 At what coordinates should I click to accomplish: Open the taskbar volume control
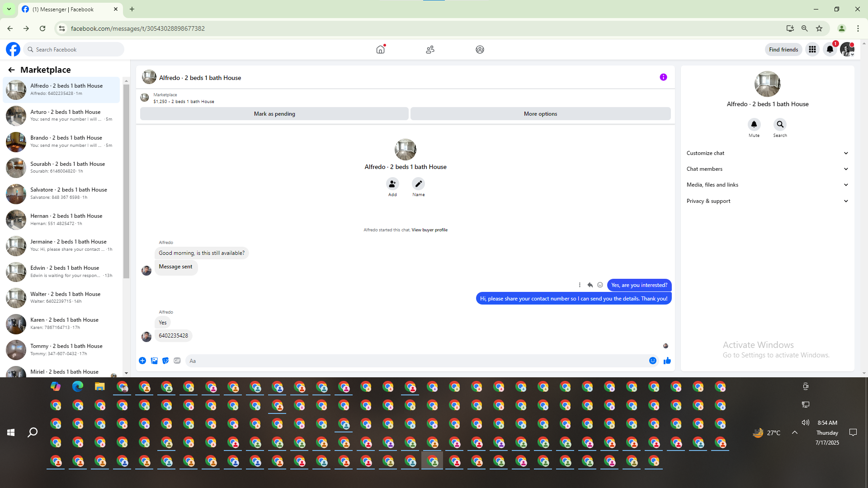pos(805,422)
